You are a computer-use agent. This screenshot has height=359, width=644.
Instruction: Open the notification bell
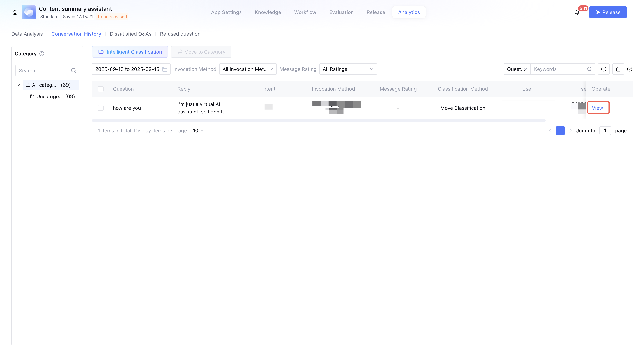click(577, 12)
